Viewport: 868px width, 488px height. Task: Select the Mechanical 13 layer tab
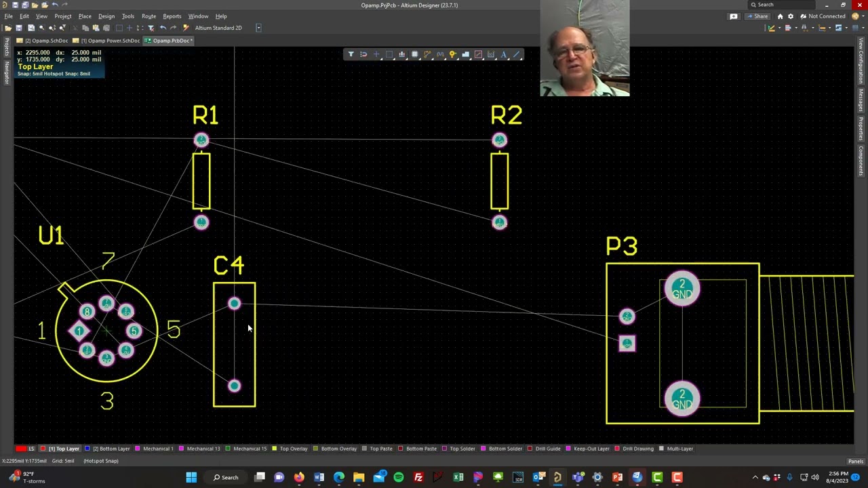[199, 449]
